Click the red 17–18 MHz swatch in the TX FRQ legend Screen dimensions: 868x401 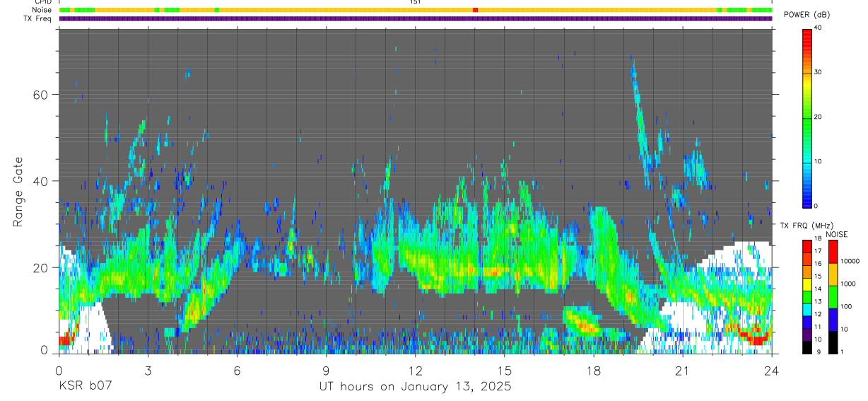pos(807,245)
